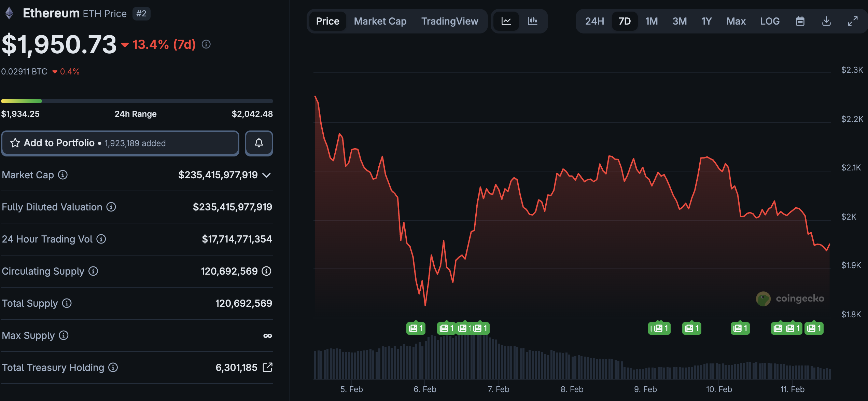
Task: Open the Total Supply info icon
Action: (67, 303)
